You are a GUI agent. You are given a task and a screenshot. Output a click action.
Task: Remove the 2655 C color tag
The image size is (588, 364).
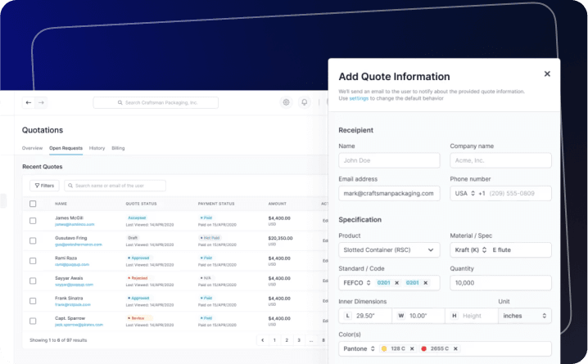(455, 348)
